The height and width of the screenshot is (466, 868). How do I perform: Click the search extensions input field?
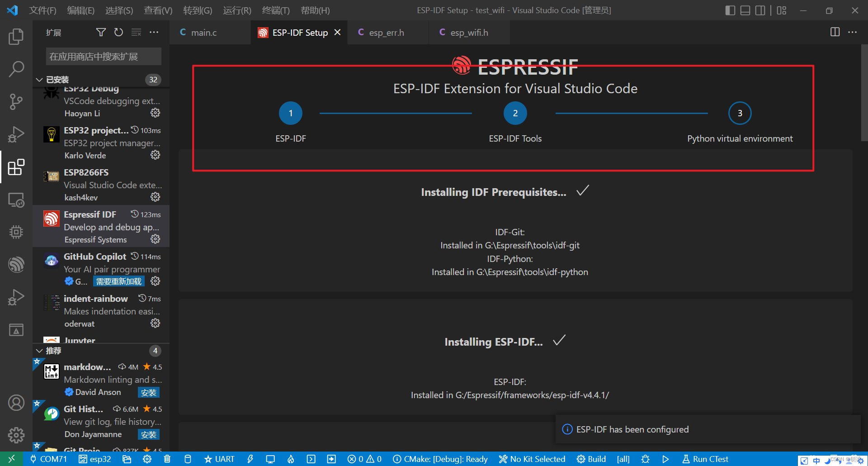[x=104, y=57]
